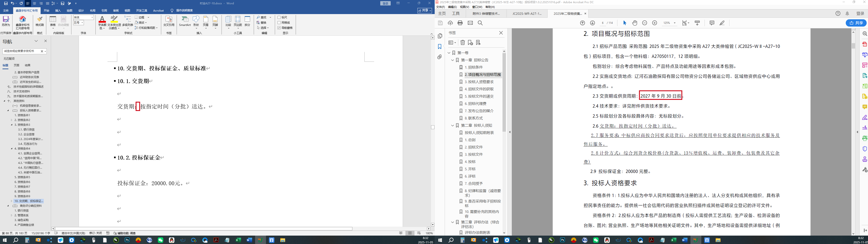Open Acrobat notifications bell
This screenshot has width=868, height=244.
847,13
